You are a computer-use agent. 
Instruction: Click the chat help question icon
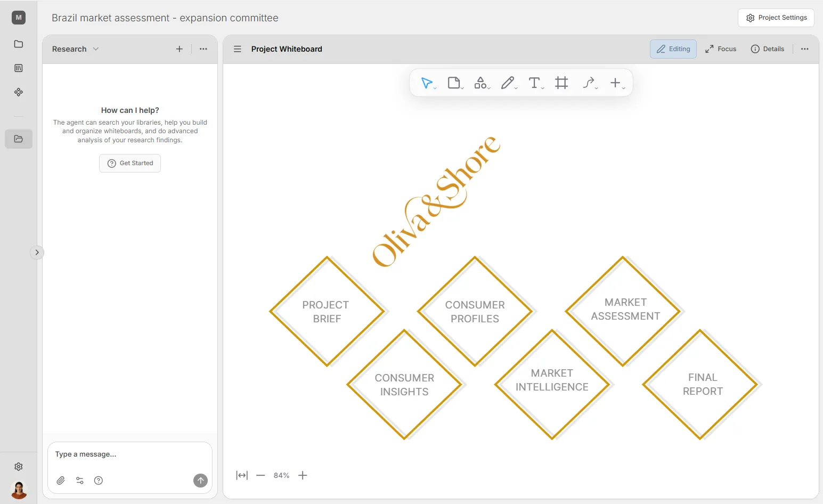pos(99,481)
